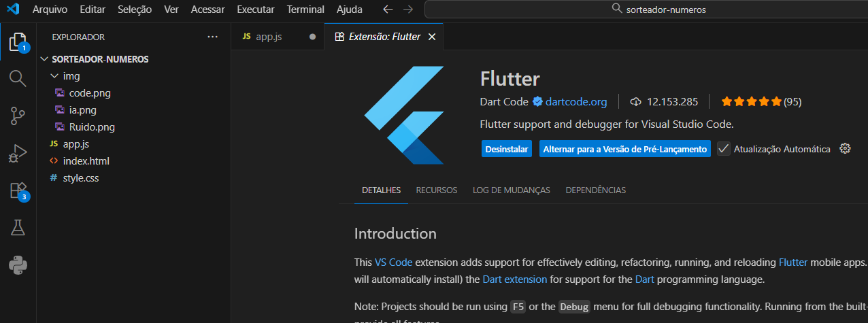Viewport: 868px width, 323px height.
Task: Select the DETALHES tab
Action: click(x=381, y=190)
